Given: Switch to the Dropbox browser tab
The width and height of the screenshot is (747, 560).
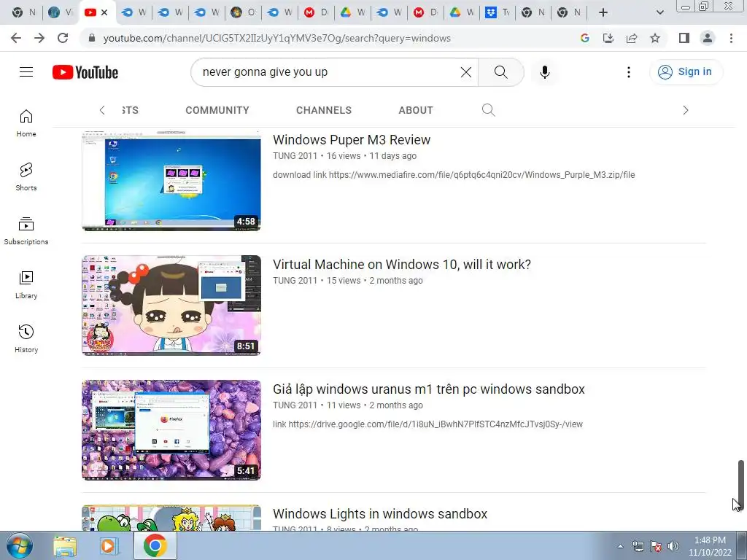Looking at the screenshot, I should point(498,12).
